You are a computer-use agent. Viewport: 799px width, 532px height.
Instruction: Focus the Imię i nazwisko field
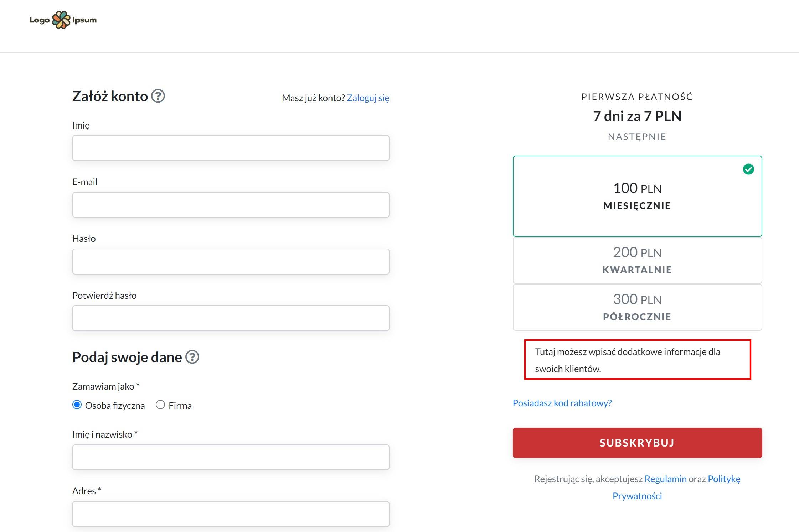(x=231, y=457)
